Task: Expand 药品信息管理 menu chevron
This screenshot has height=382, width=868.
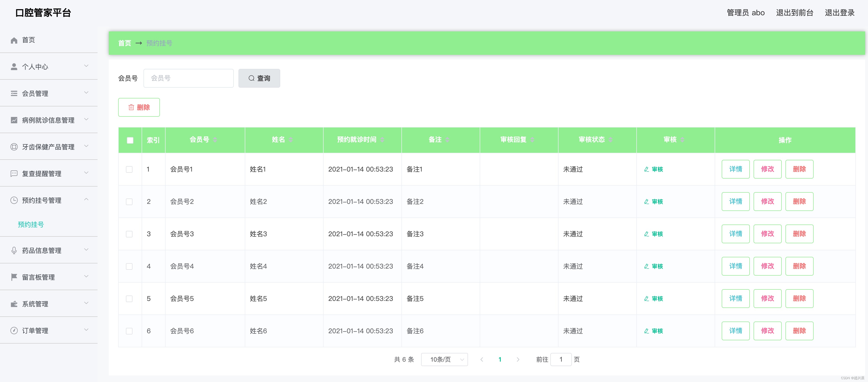Action: point(86,250)
